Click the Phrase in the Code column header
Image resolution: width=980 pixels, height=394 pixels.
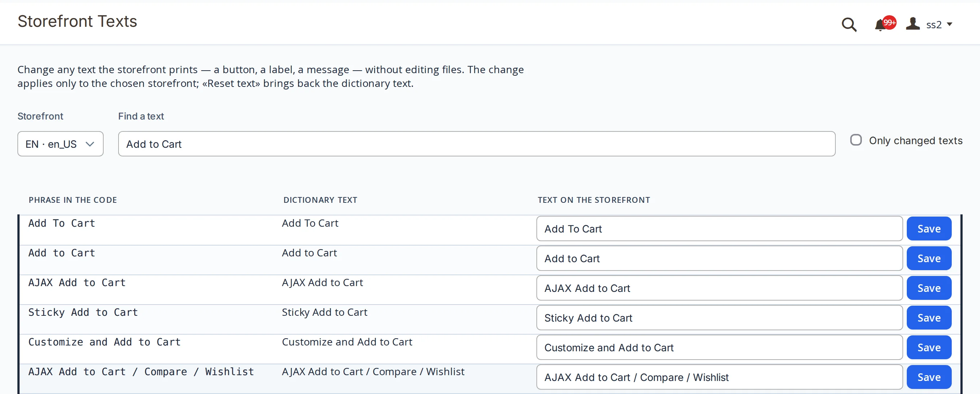click(72, 200)
